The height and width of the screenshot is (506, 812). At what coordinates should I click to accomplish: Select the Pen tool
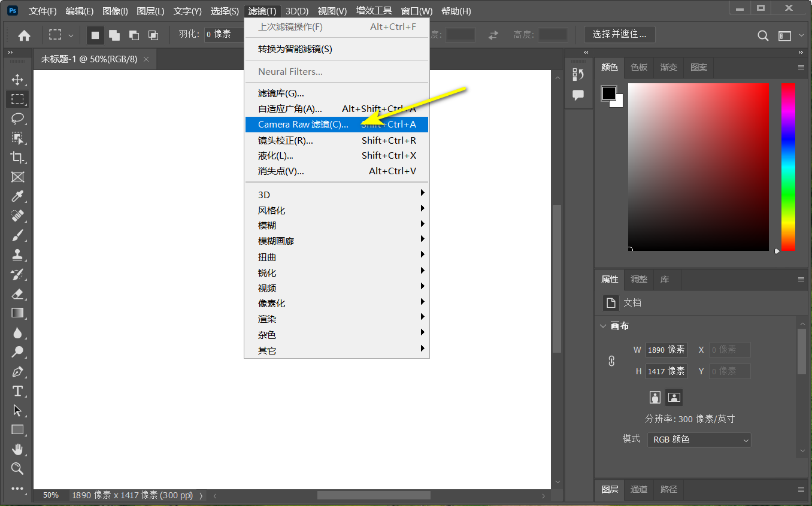[17, 371]
